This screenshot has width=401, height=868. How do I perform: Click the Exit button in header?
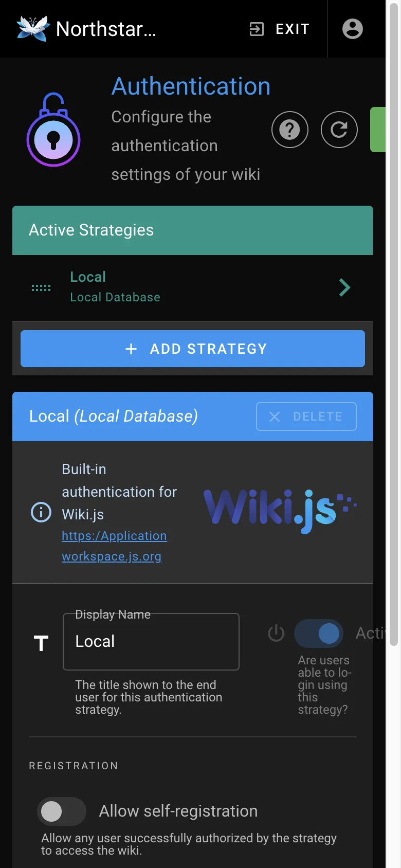click(x=279, y=29)
